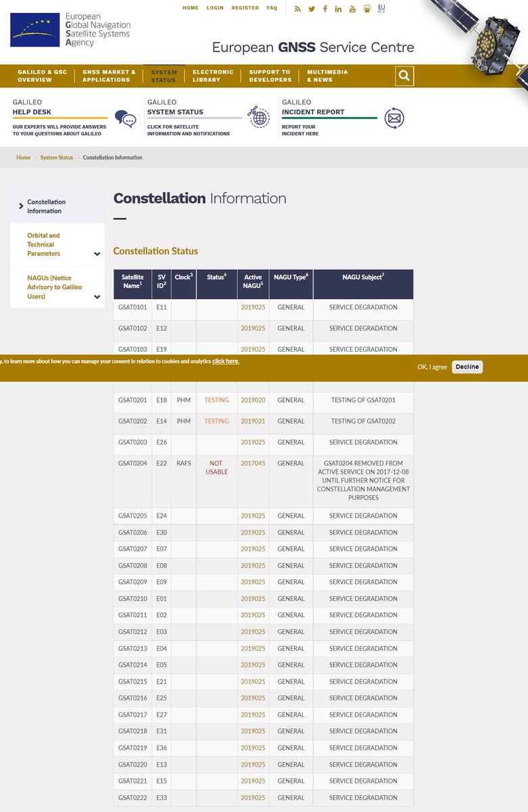Click the System Status satellite globe icon
Screen dimensions: 528x812
(258, 116)
